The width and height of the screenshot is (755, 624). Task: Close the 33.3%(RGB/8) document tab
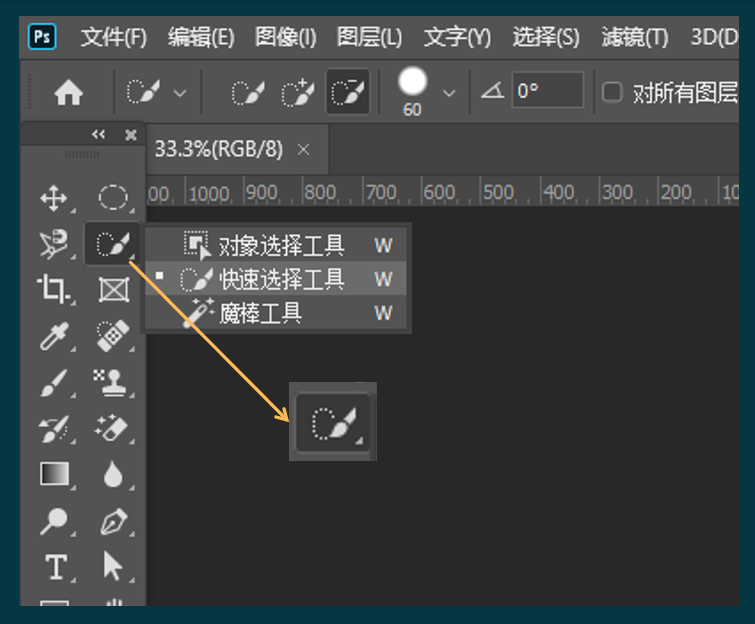click(x=304, y=149)
